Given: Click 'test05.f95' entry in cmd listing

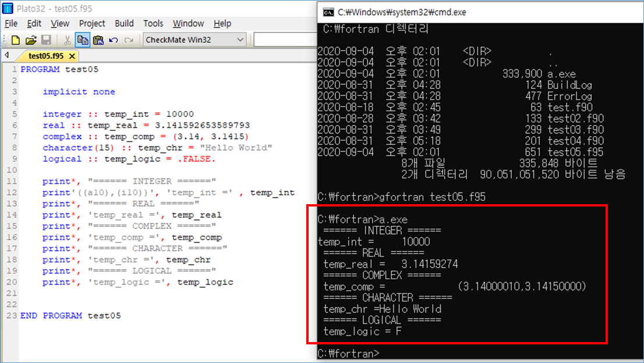Looking at the screenshot, I should point(575,152).
